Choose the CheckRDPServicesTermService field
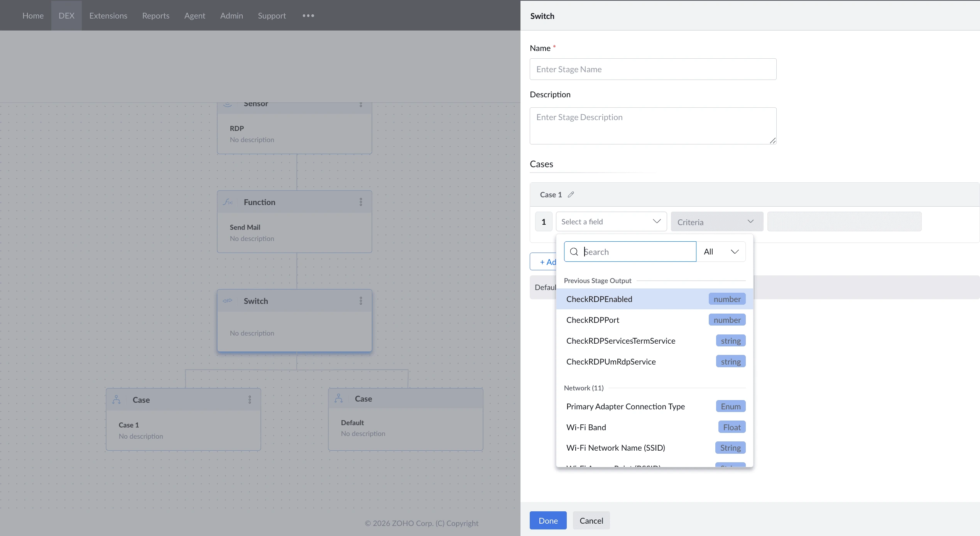 coord(654,341)
